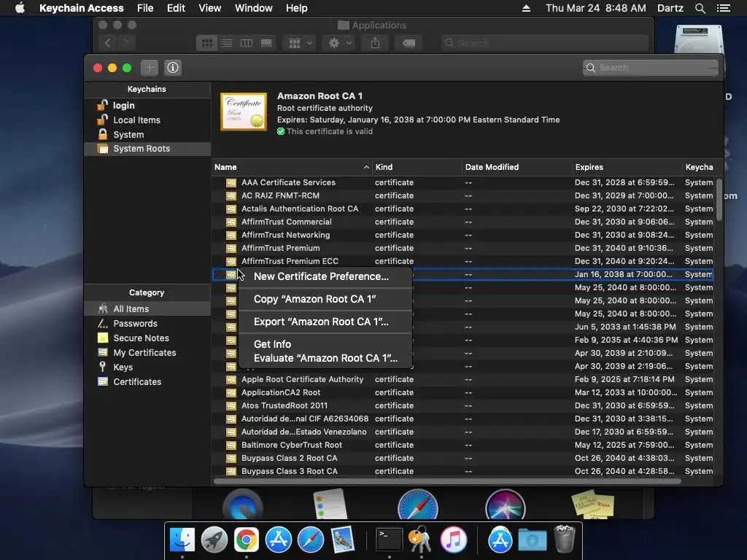Sort by Name column header
The image size is (747, 560).
click(292, 167)
